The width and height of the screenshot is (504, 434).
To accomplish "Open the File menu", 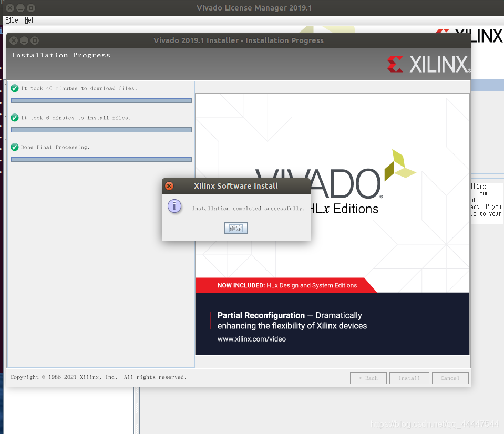I will [11, 20].
